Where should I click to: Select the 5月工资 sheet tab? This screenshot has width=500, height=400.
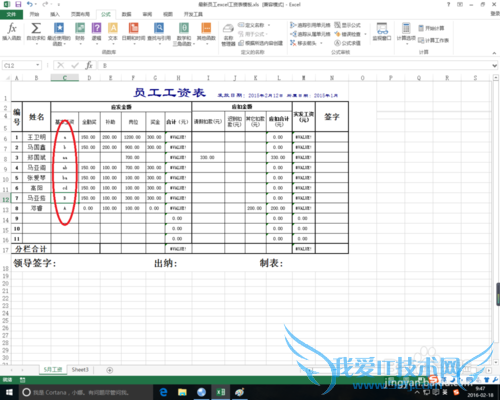pyautogui.click(x=53, y=370)
